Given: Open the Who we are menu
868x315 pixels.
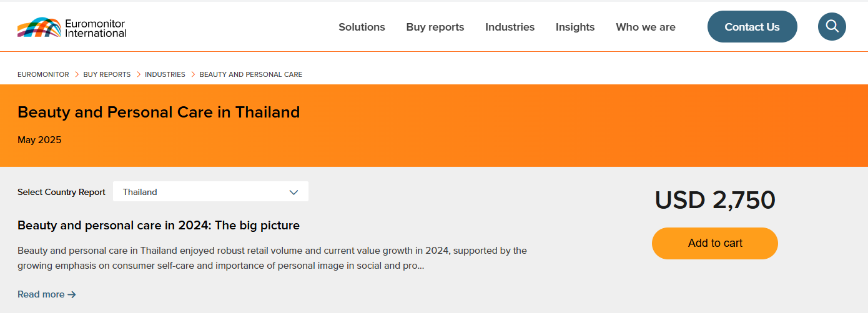Looking at the screenshot, I should [x=646, y=27].
